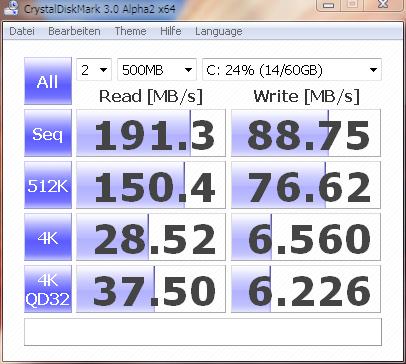Open the Bearbeiten menu
406x364 pixels.
coord(74,31)
